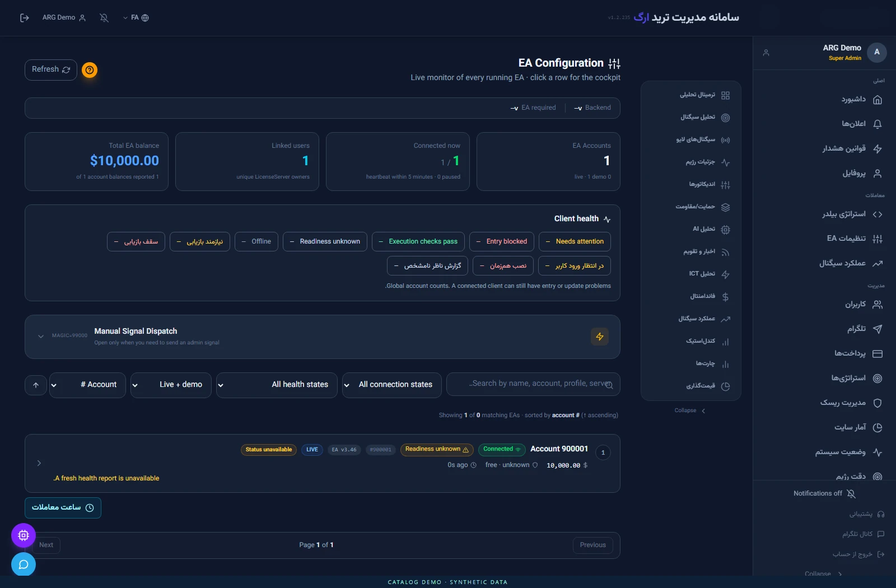Viewport: 896px width, 588px height.
Task: Open مدیریت ریسک shield item
Action: (x=851, y=403)
